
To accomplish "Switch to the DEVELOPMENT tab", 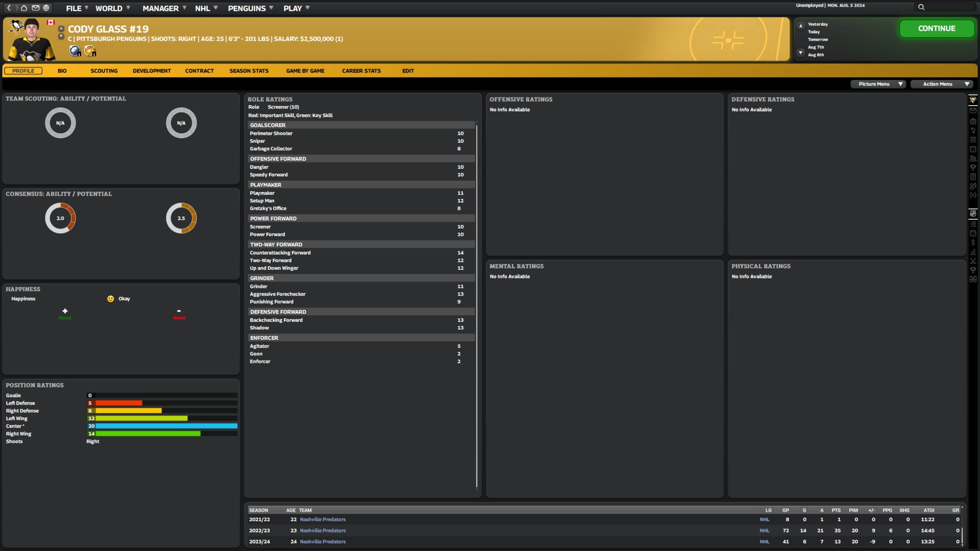I will (x=152, y=71).
